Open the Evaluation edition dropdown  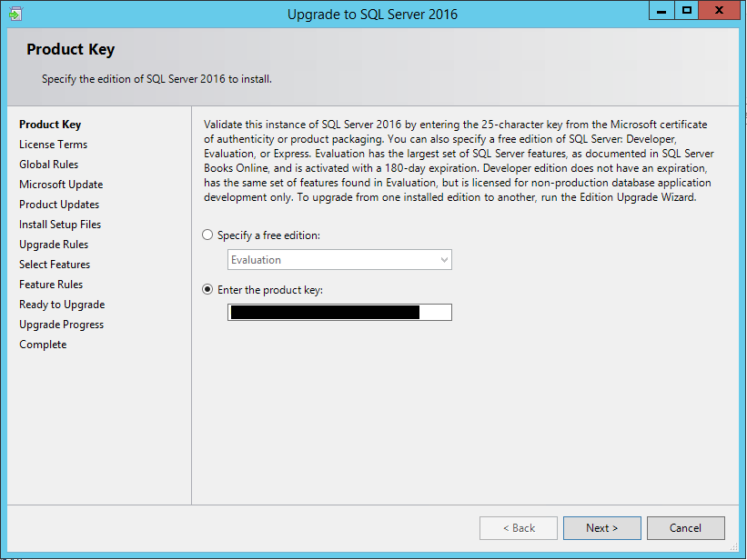click(x=445, y=259)
